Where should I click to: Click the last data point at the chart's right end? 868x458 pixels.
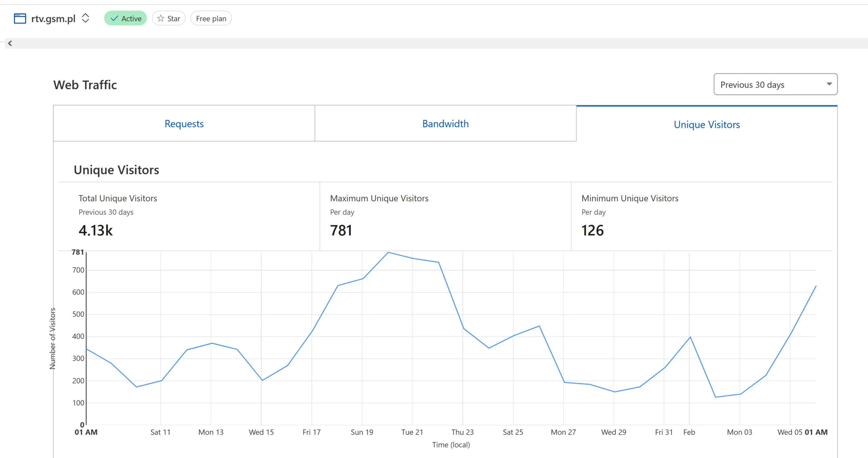point(815,286)
